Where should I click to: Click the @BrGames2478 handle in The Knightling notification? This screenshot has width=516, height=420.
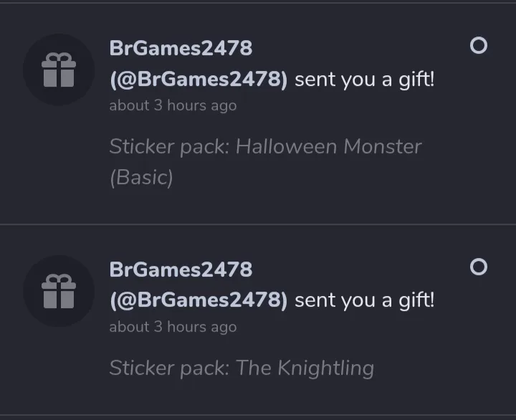pos(199,300)
